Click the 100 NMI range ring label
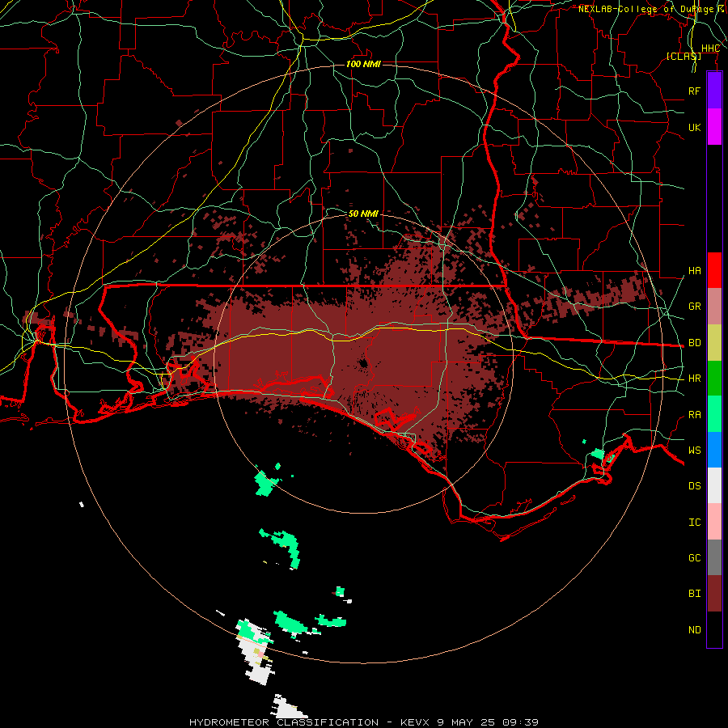Viewport: 728px width, 728px height. coord(363,64)
